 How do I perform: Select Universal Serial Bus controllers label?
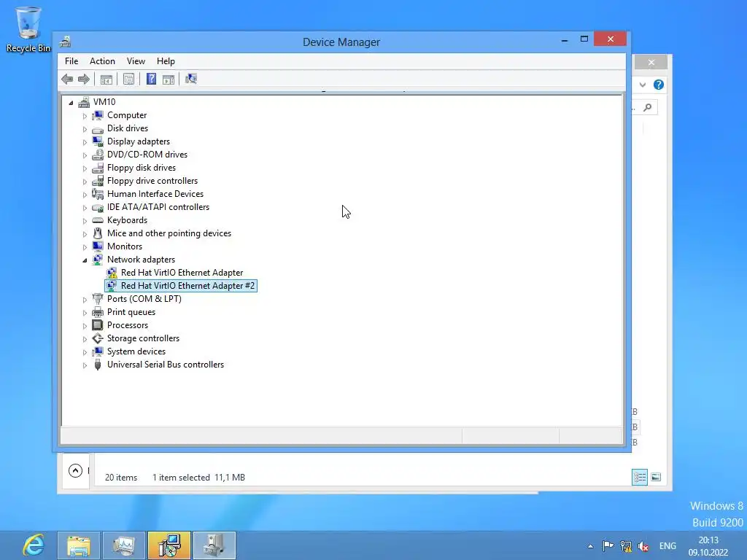pos(166,365)
